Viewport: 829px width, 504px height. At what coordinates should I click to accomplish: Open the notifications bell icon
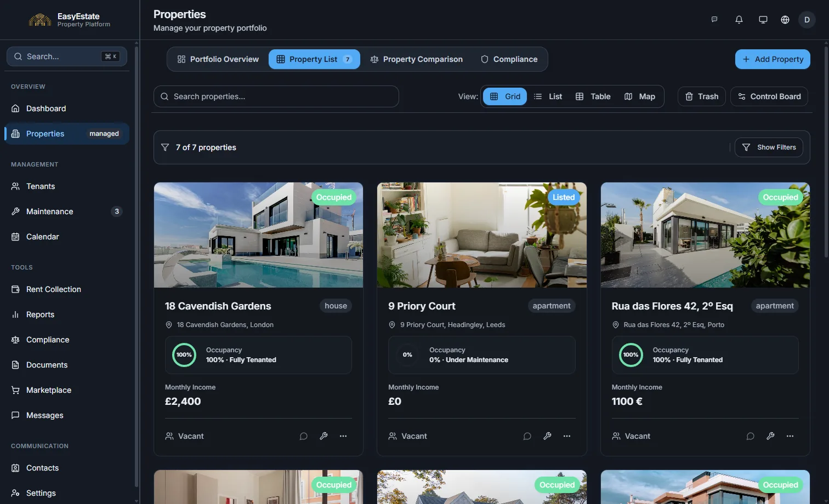pyautogui.click(x=739, y=20)
